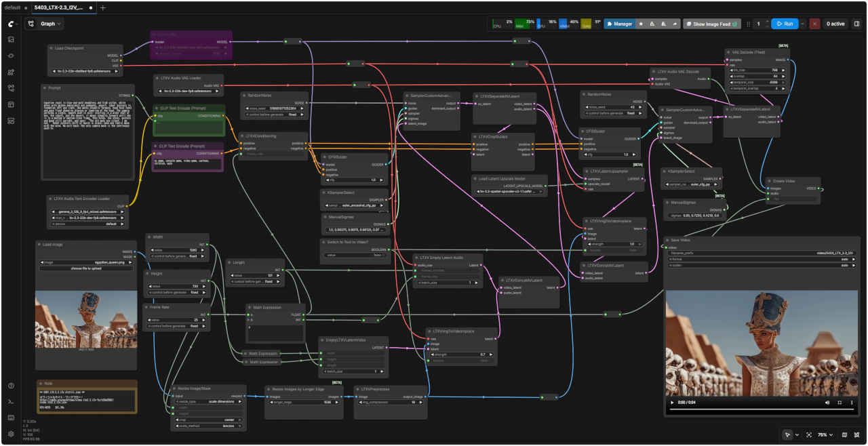Click the 0 active jobs button
This screenshot has height=446, width=868.
pos(835,24)
